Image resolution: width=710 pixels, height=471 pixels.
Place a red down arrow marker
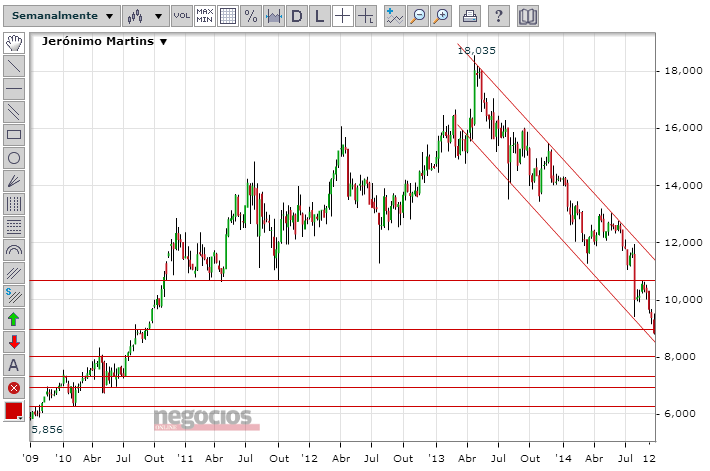pos(14,342)
